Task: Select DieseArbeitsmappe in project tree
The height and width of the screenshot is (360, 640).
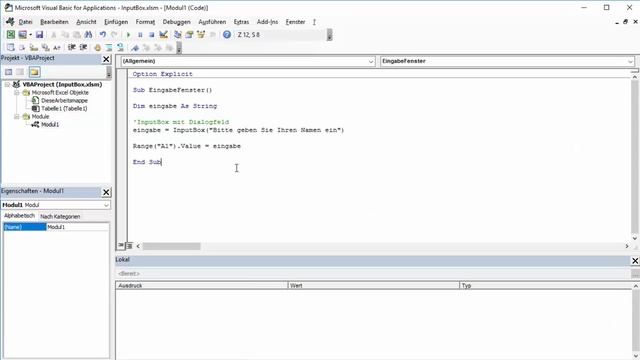Action: pyautogui.click(x=64, y=100)
